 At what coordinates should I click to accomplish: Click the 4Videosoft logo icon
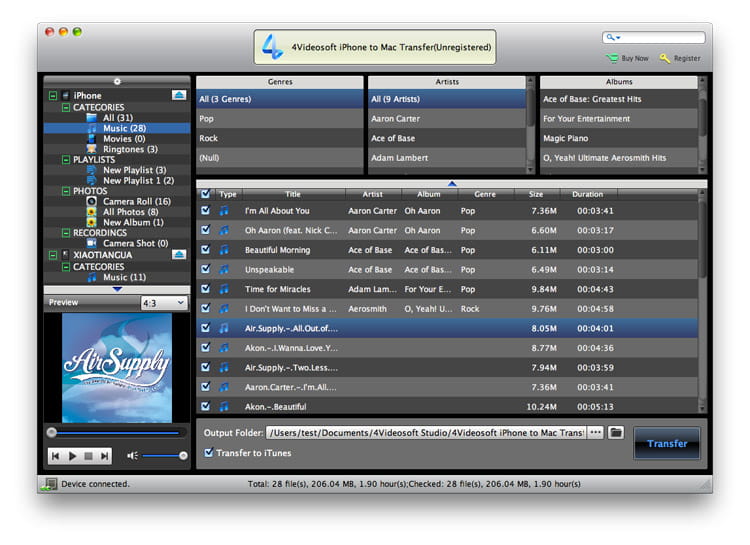[273, 47]
